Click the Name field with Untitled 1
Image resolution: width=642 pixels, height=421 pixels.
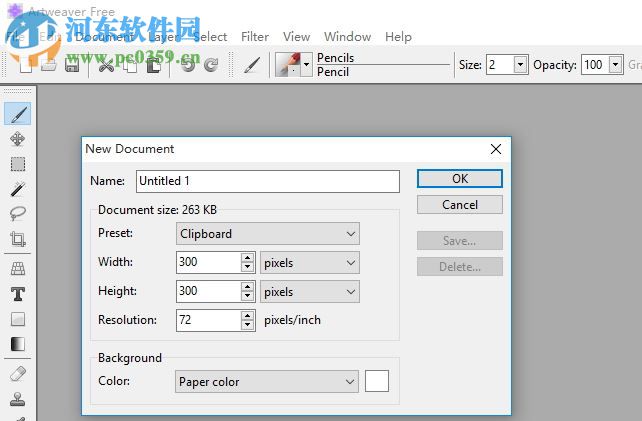(268, 181)
